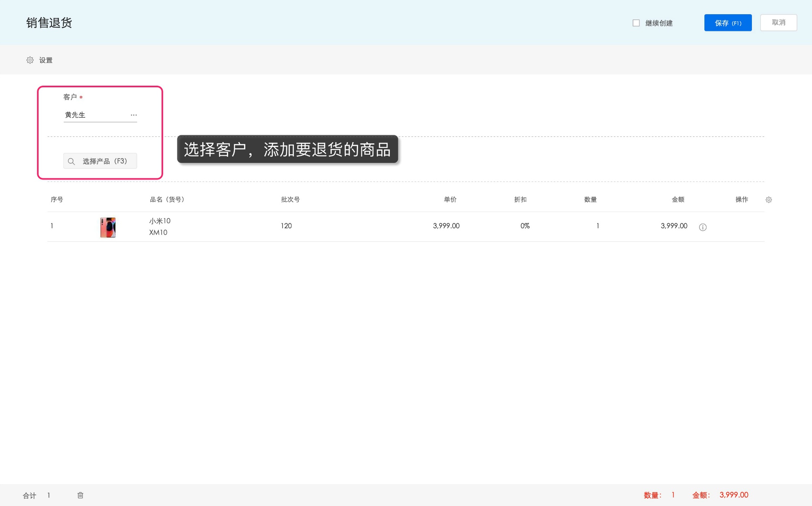This screenshot has width=812, height=506.
Task: Click the unit price 3,999.00 cell
Action: coord(446,226)
